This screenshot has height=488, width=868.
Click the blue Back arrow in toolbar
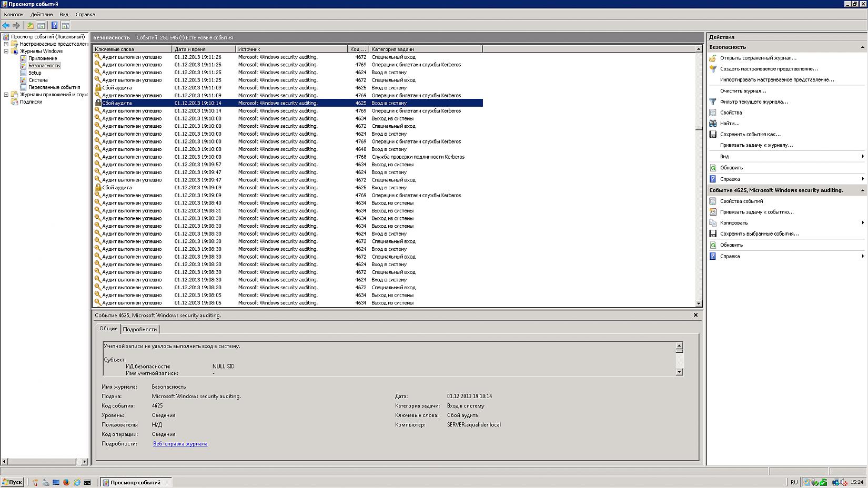pos(6,25)
